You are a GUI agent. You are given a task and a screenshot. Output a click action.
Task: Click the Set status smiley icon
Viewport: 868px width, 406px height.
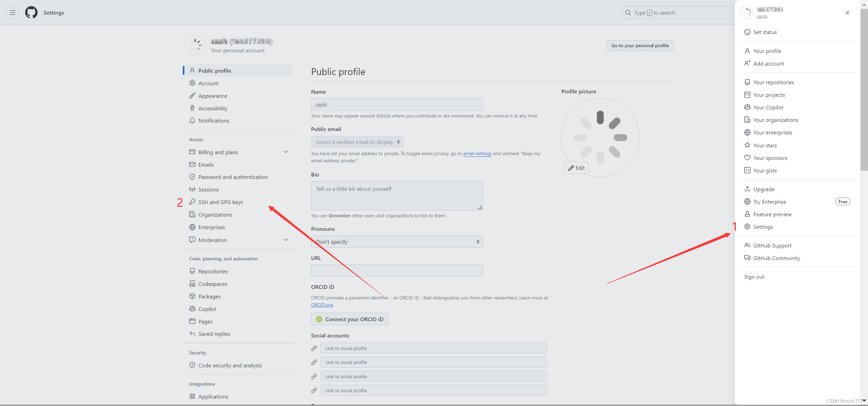click(747, 32)
